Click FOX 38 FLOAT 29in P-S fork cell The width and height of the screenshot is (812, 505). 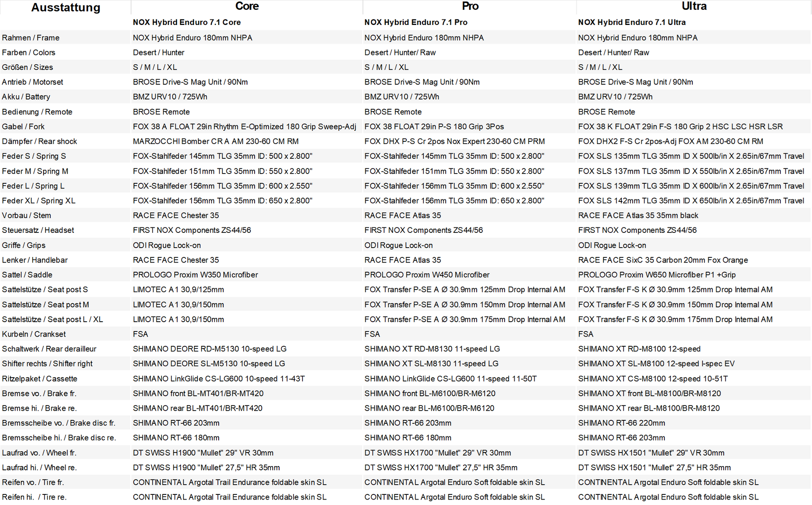(x=434, y=127)
